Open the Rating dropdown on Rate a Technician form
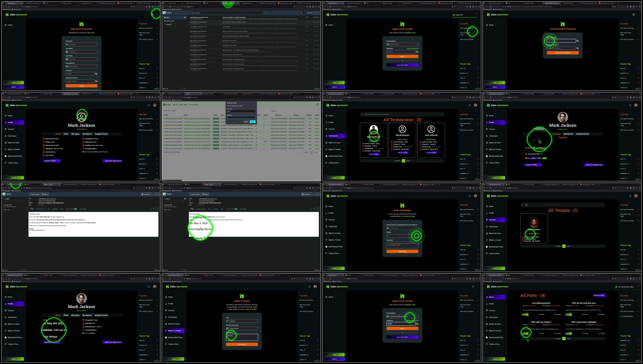 [402, 236]
